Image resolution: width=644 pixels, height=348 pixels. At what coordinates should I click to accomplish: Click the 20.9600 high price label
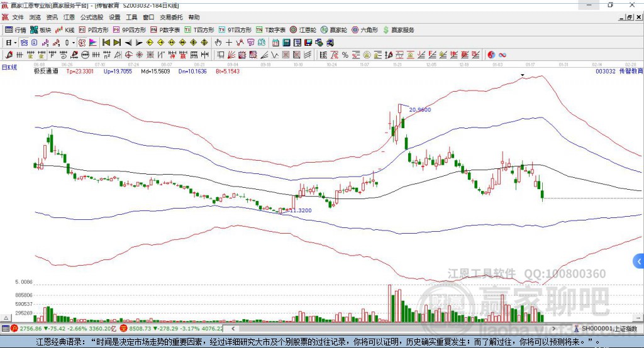[419, 109]
